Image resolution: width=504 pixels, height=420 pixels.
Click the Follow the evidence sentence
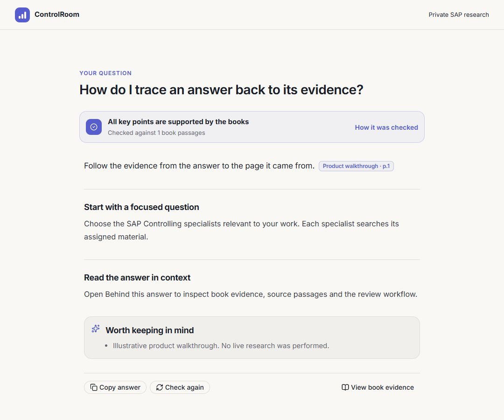pos(199,166)
